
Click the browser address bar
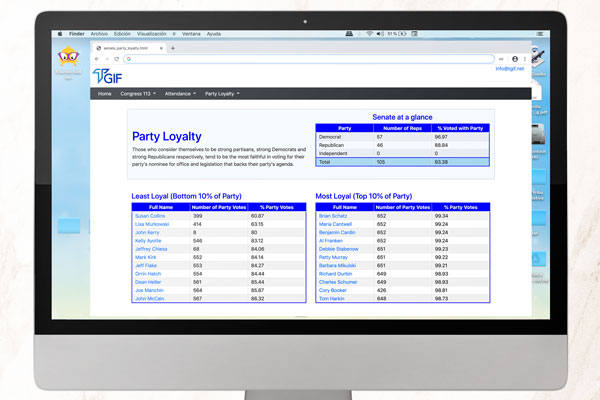(300, 59)
